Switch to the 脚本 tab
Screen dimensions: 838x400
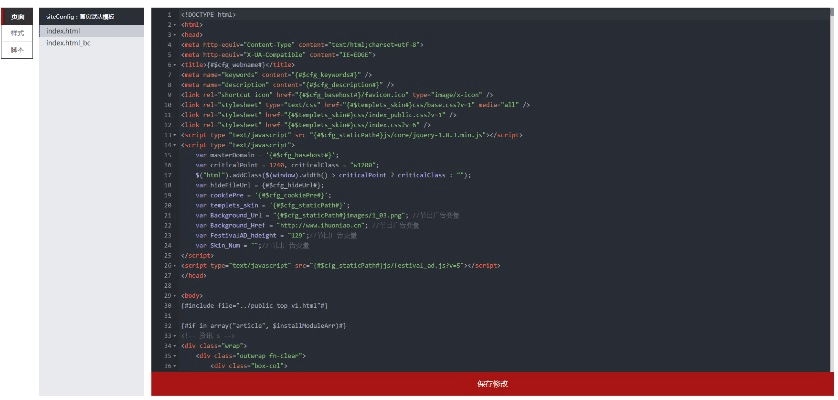pyautogui.click(x=17, y=49)
